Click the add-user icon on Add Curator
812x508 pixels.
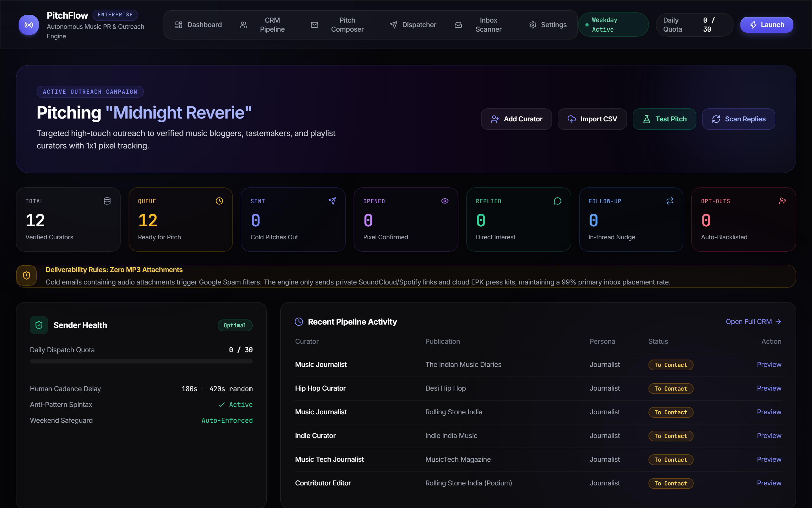tap(495, 119)
